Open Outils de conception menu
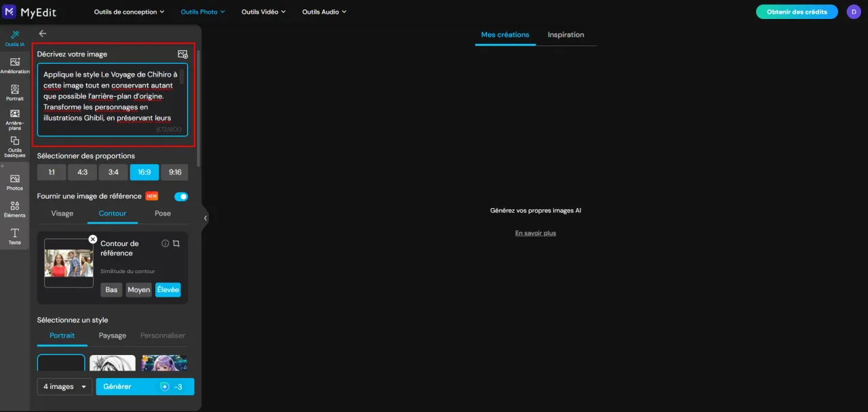 130,12
